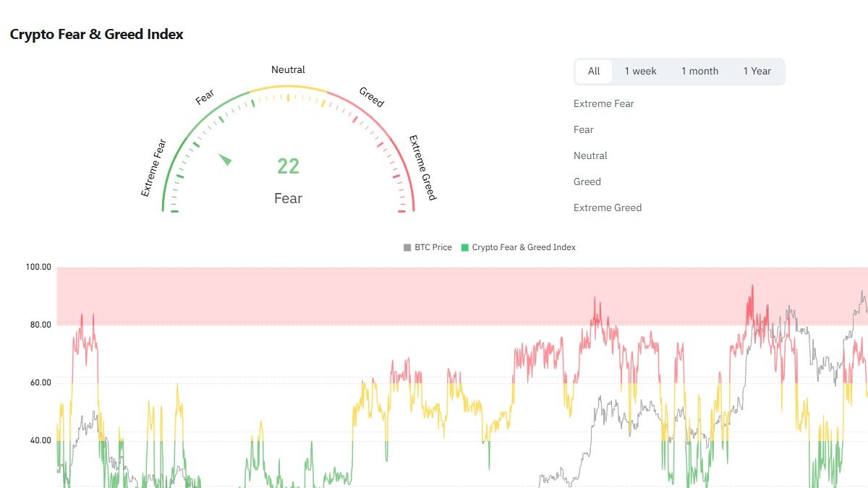Switch to the 1 week view

click(x=640, y=71)
